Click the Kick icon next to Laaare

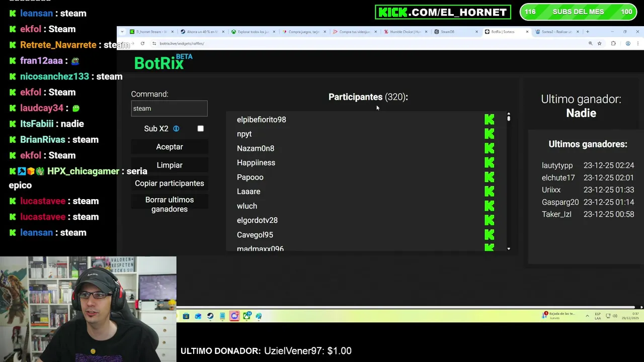489,192
